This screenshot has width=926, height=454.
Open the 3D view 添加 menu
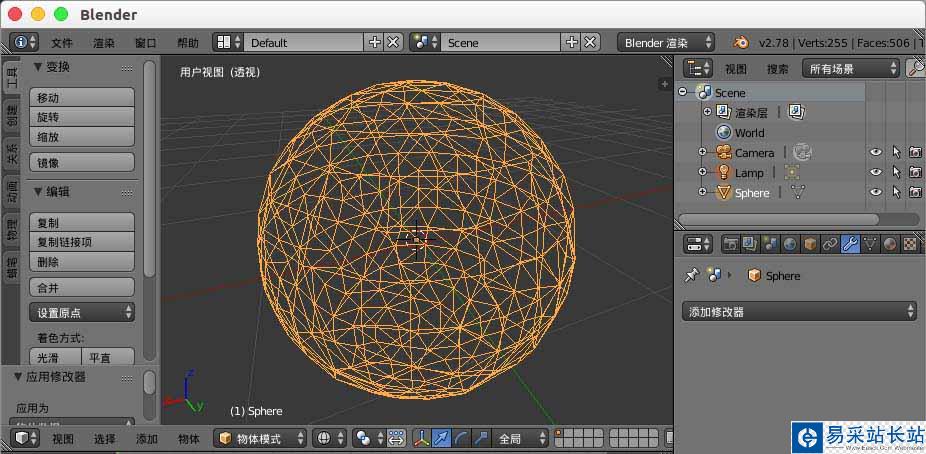pos(146,439)
